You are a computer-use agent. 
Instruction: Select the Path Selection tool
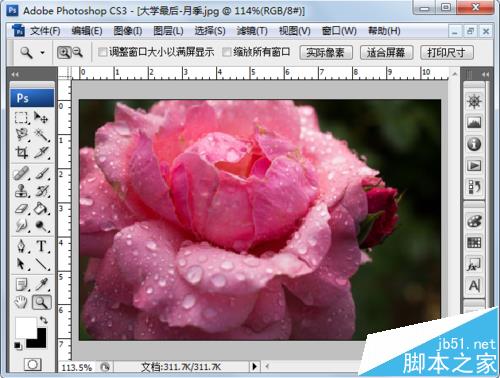[22, 264]
